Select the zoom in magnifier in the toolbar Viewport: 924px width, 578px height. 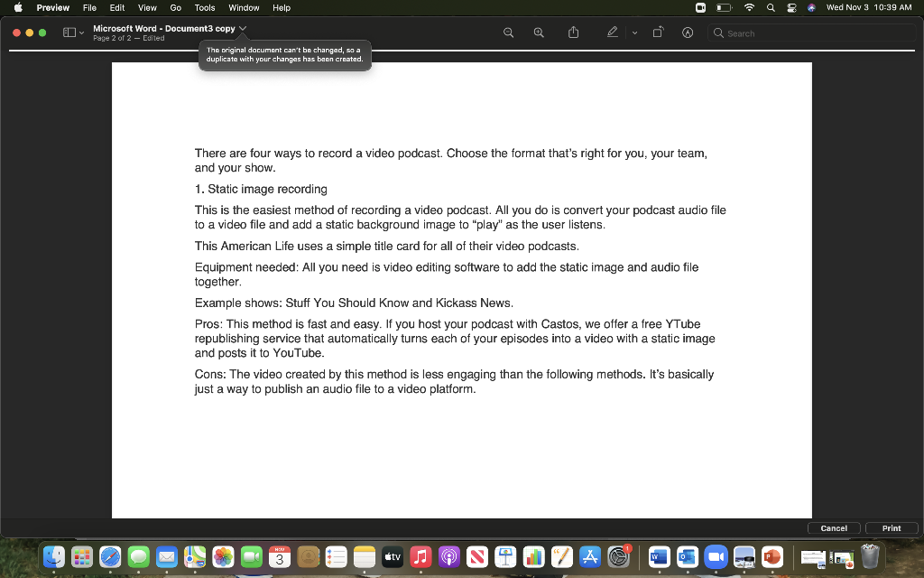click(539, 32)
